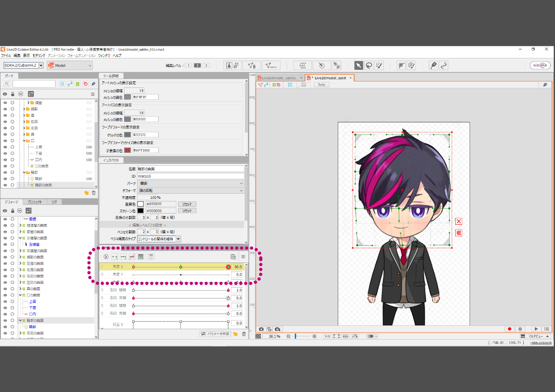The width and height of the screenshot is (555, 392).
Task: Click the automatic mesh generator (AUTO) icon
Action: pyautogui.click(x=271, y=65)
